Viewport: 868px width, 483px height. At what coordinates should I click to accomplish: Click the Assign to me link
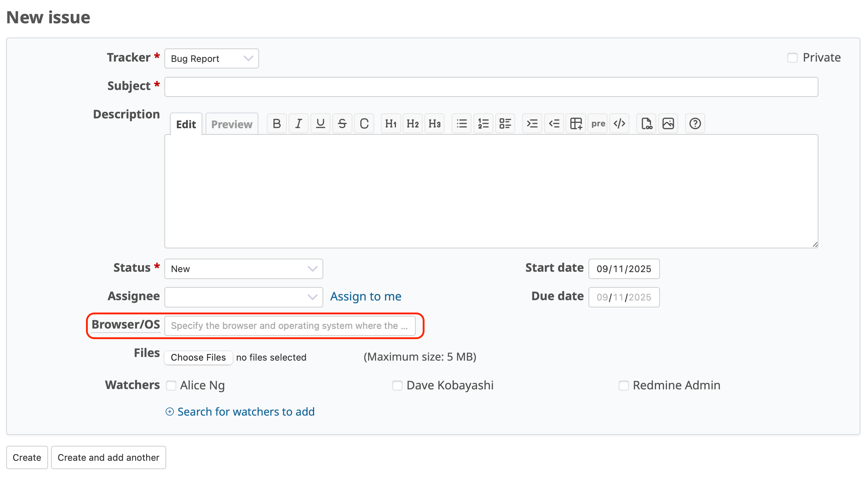(x=365, y=297)
